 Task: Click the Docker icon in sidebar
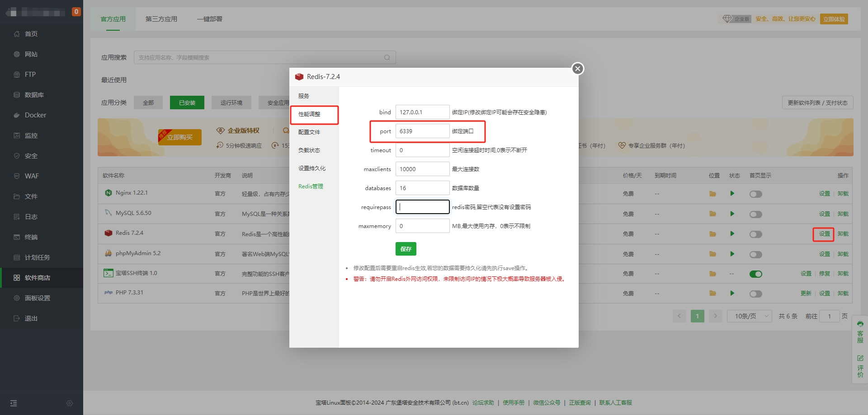(17, 115)
